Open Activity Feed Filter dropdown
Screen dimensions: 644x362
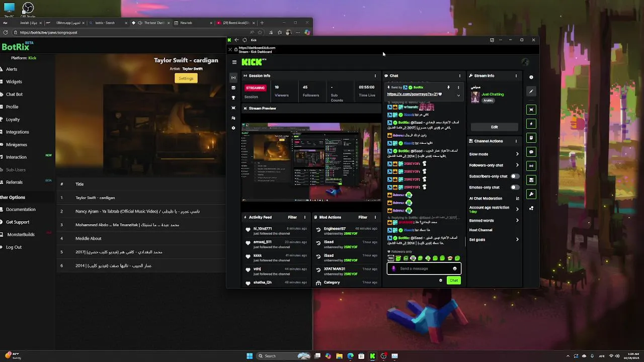pyautogui.click(x=292, y=217)
